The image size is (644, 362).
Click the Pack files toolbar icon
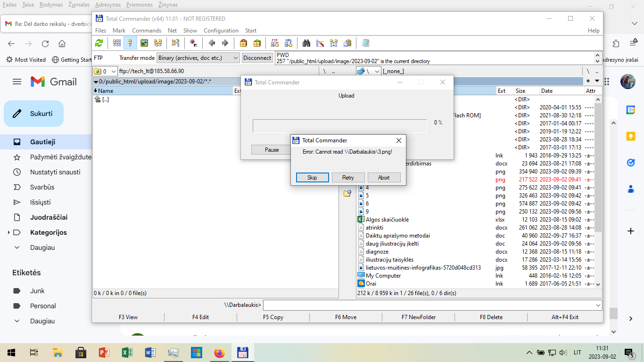click(243, 43)
